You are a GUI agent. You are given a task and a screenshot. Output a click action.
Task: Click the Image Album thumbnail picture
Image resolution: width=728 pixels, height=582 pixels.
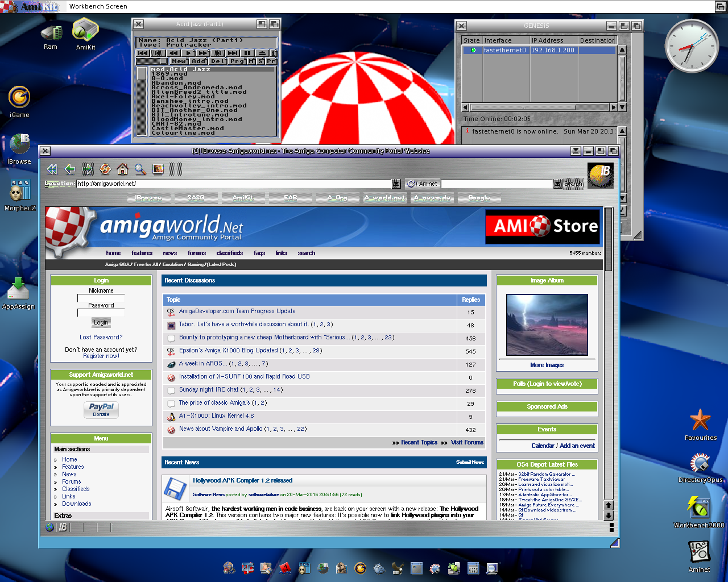point(547,325)
